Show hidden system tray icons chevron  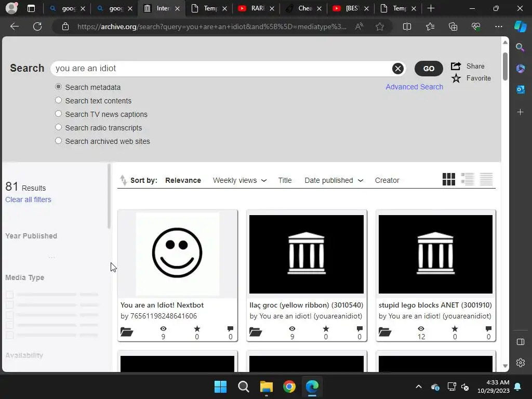[x=419, y=387]
